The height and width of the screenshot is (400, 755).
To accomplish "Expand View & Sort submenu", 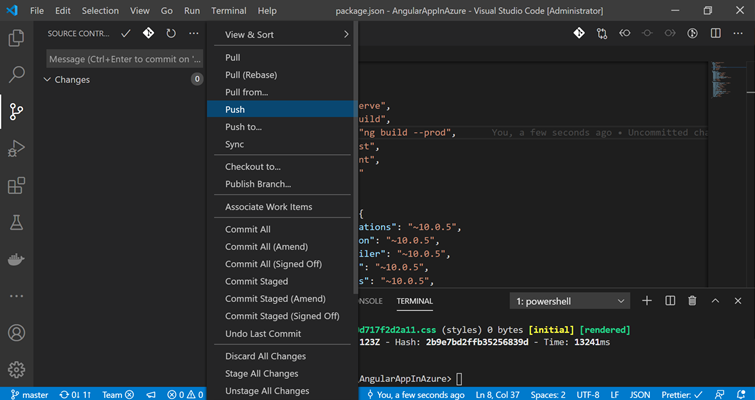I will coord(282,35).
